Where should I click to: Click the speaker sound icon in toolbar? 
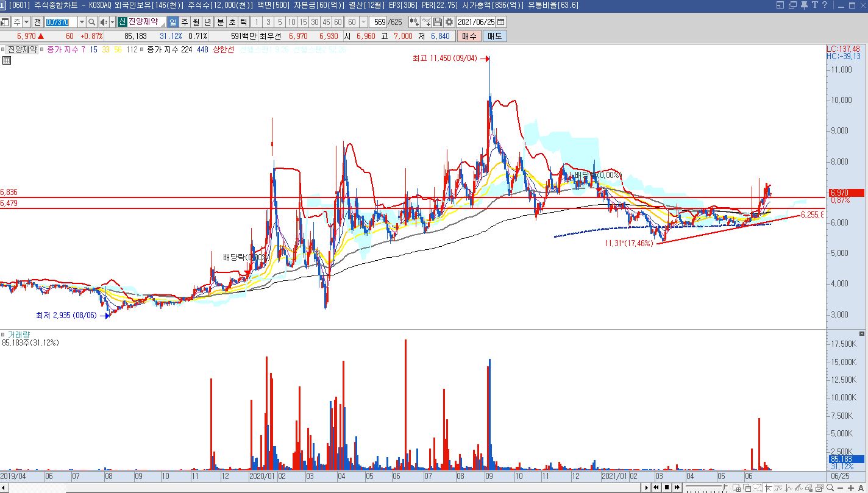(x=104, y=22)
